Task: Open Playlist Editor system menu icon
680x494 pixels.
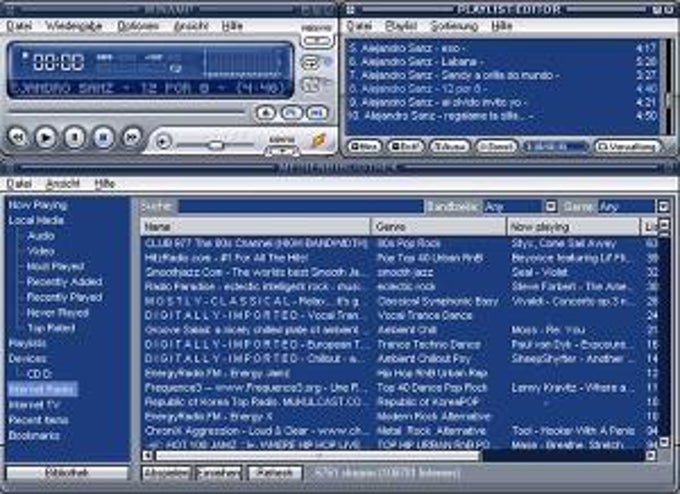Action: pyautogui.click(x=350, y=9)
